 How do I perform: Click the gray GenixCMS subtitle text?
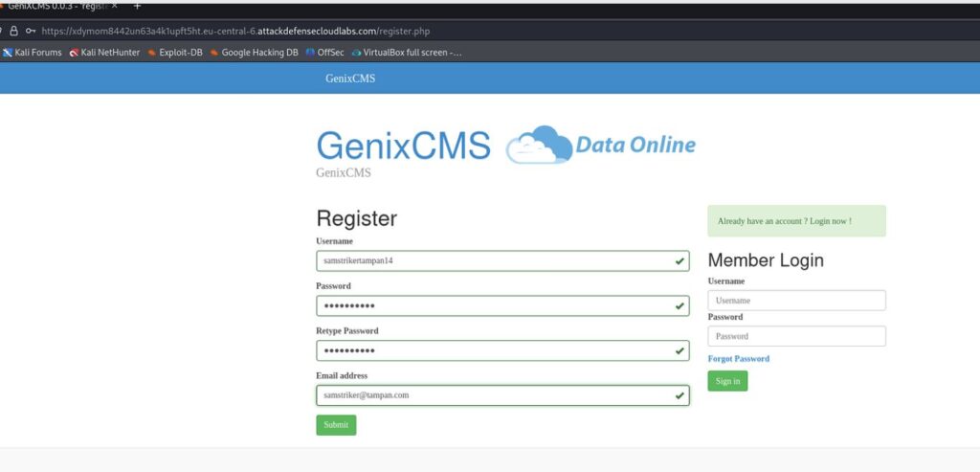(x=344, y=172)
